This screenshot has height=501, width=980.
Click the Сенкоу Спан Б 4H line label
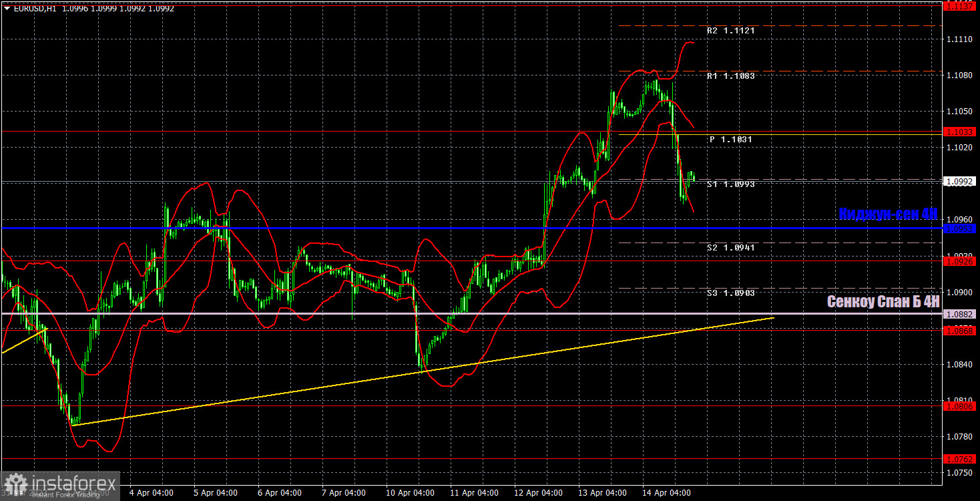pos(883,302)
